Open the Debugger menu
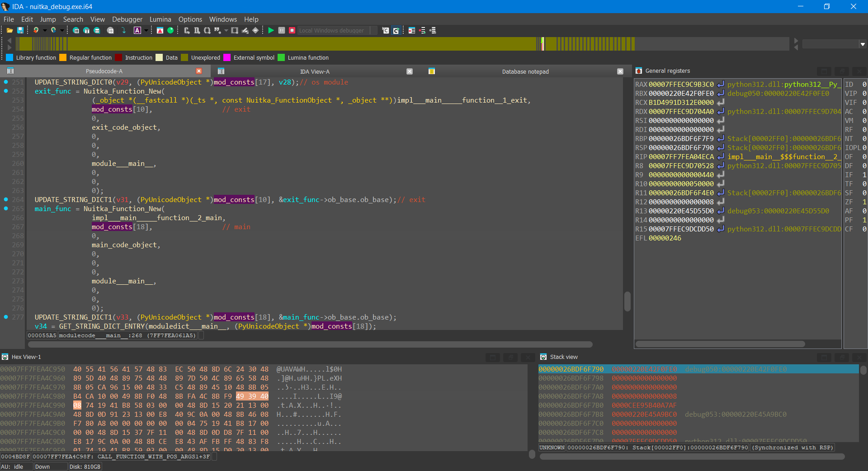This screenshot has width=868, height=471. click(x=127, y=19)
